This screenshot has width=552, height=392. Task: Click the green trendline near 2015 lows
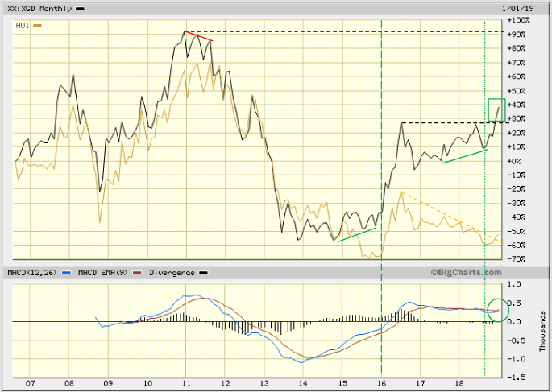point(356,234)
